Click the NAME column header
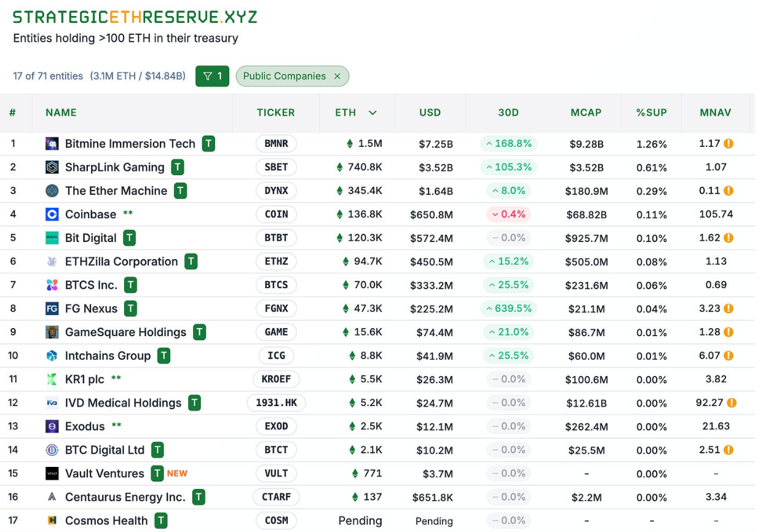This screenshot has width=758, height=532. 61,112
